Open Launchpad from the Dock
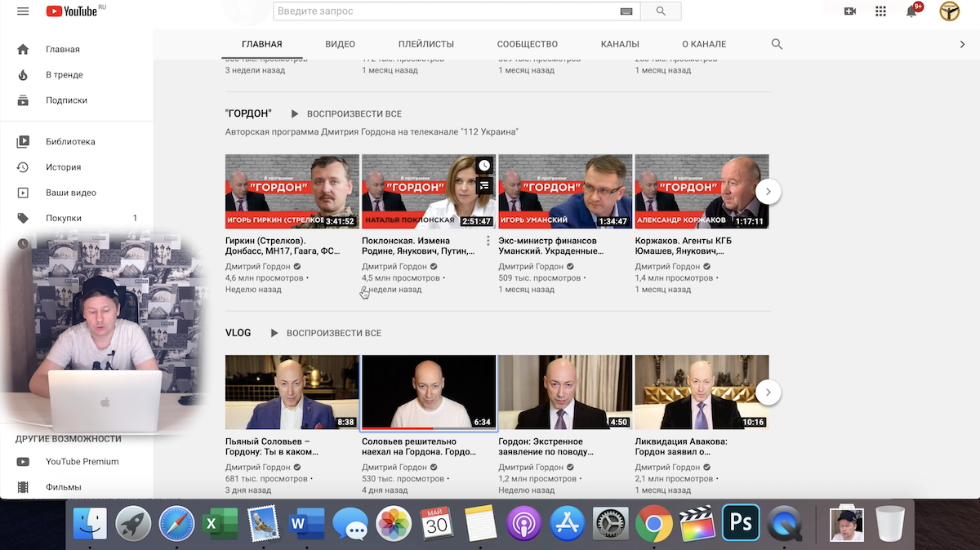 click(x=133, y=523)
